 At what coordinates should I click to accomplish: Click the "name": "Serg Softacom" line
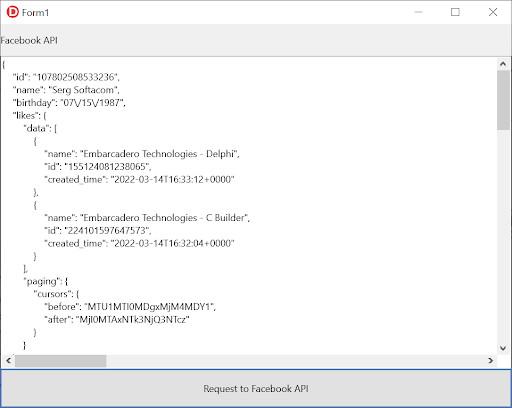[66, 90]
